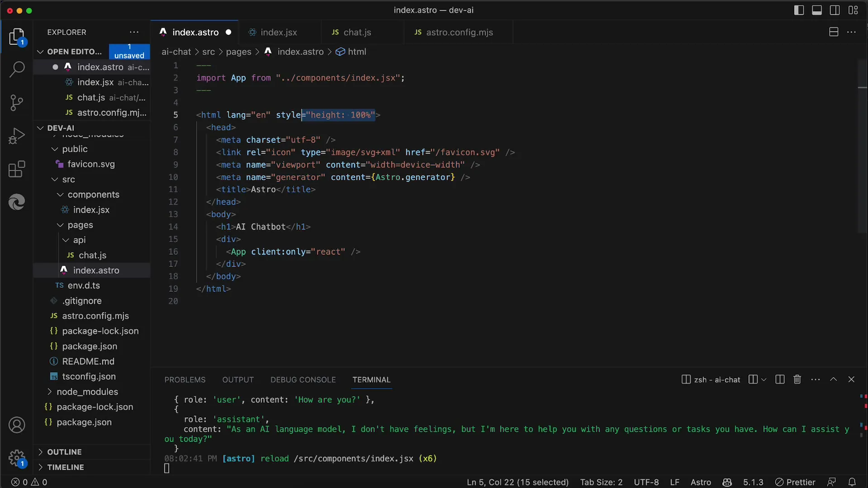Change language mode via Astro status item
The height and width of the screenshot is (488, 868).
coord(700,482)
